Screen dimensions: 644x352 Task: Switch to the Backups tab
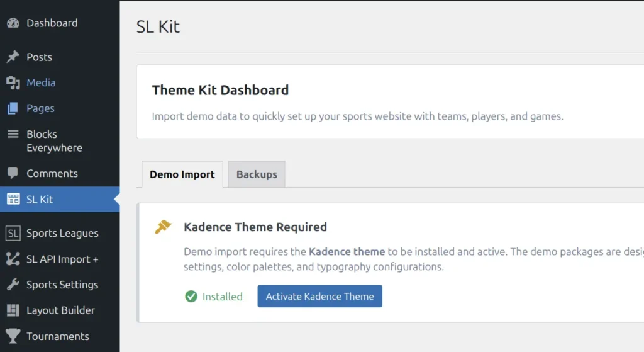257,174
